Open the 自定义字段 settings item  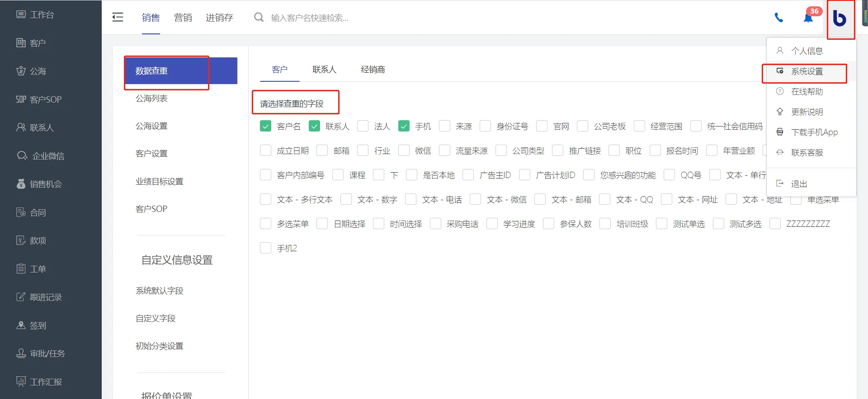[156, 319]
